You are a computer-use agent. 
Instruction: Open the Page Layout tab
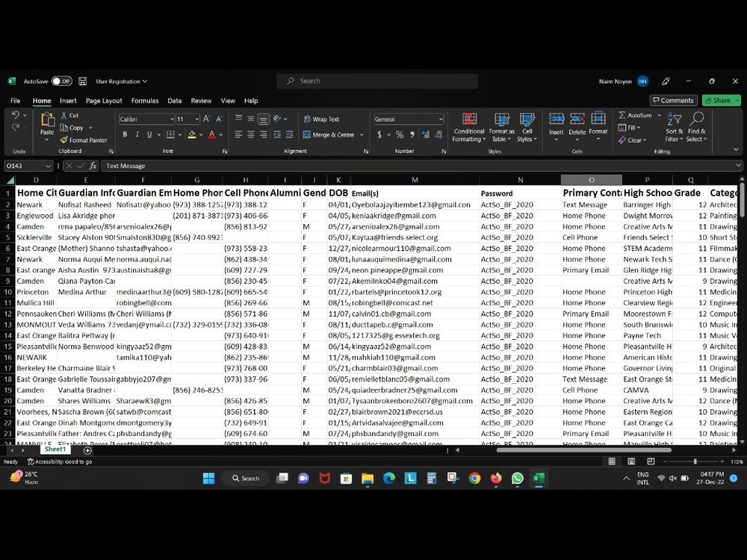pos(104,101)
